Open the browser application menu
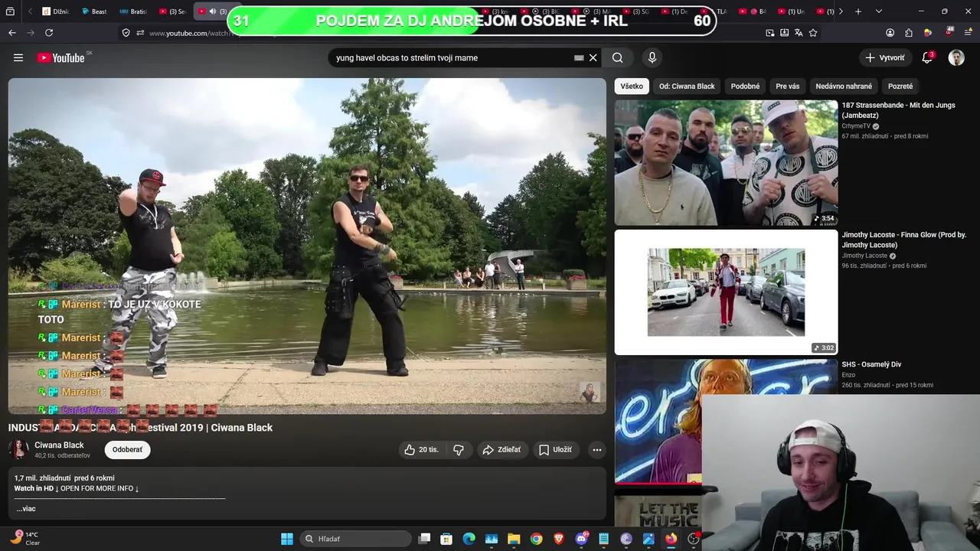 point(968,33)
